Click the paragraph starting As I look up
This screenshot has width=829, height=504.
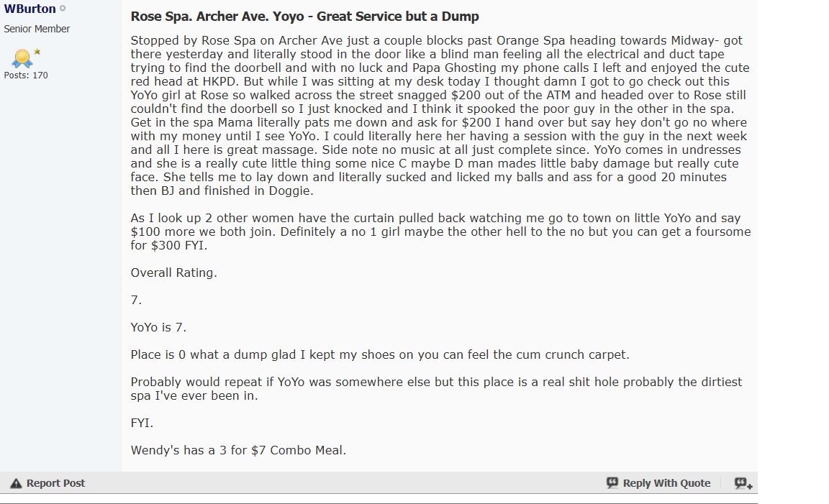(440, 232)
